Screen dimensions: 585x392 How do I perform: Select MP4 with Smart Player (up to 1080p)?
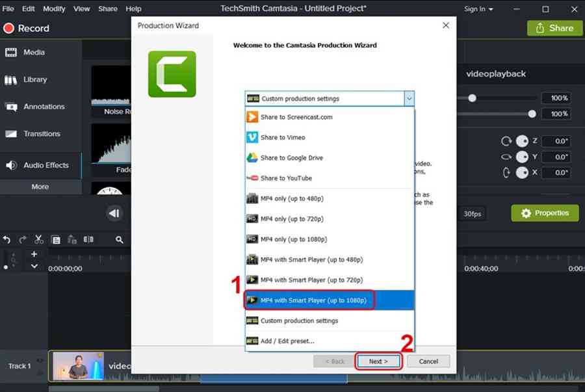[x=330, y=300]
